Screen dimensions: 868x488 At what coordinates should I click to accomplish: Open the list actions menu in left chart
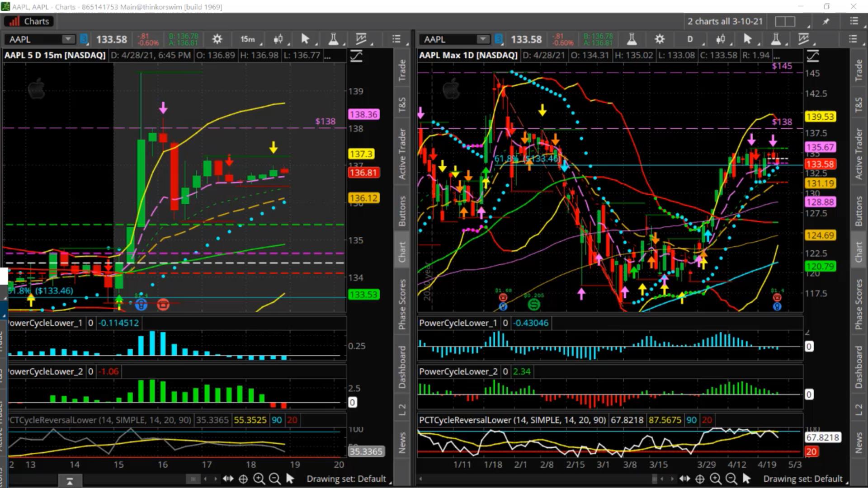click(x=396, y=39)
